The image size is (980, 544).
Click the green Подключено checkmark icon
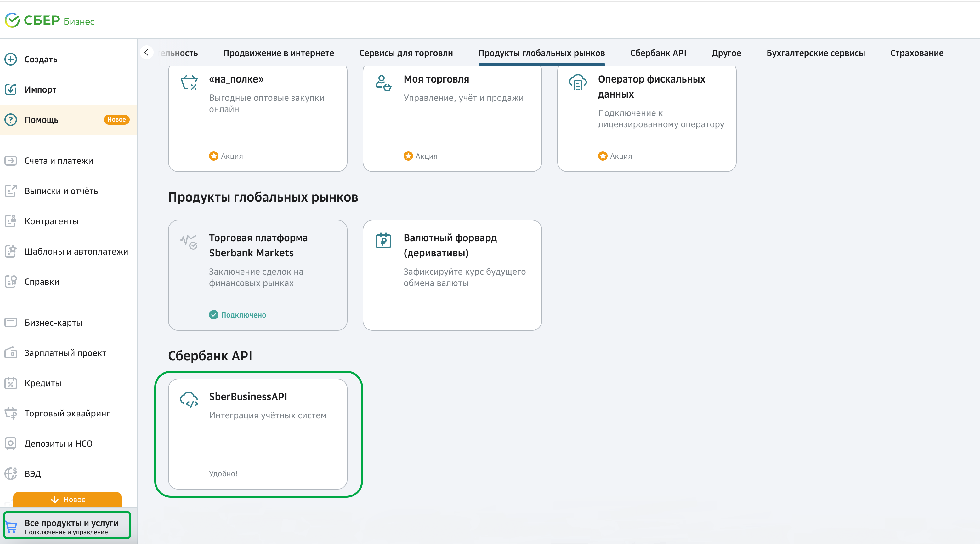click(x=214, y=315)
